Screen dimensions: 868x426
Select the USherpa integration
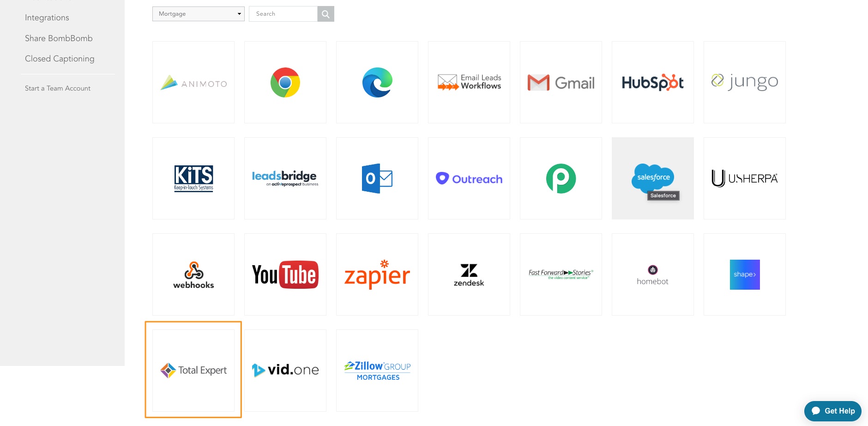(x=745, y=178)
